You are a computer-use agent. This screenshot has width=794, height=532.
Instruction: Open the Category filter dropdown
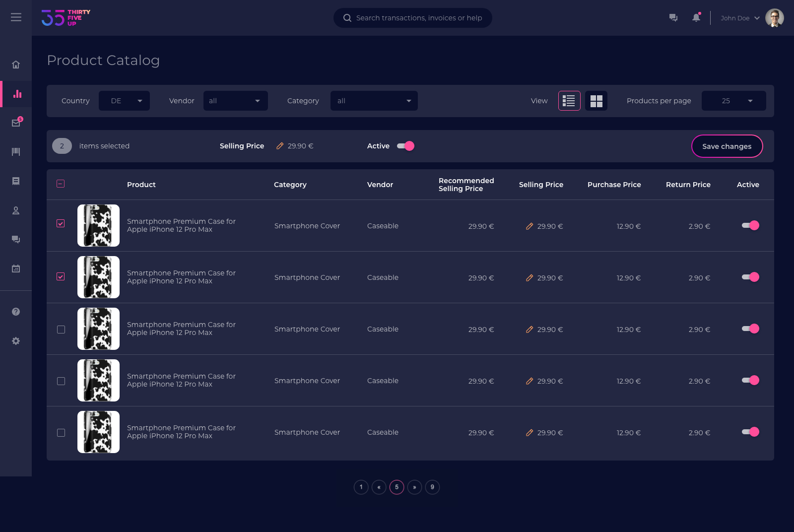[x=374, y=101]
